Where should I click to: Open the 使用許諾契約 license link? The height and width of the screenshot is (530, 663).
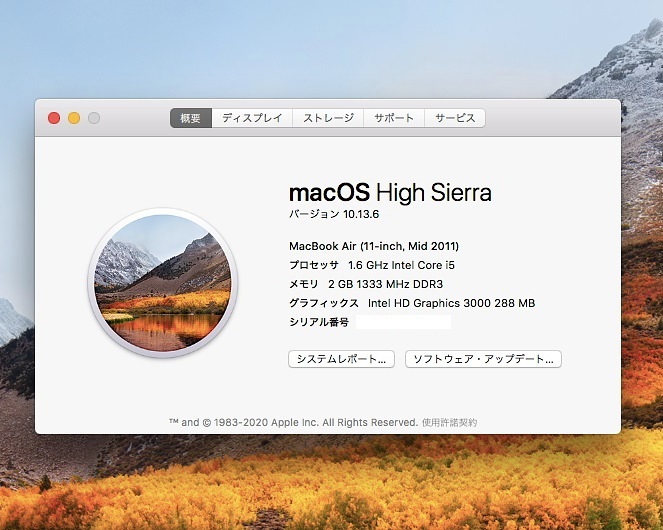(449, 423)
